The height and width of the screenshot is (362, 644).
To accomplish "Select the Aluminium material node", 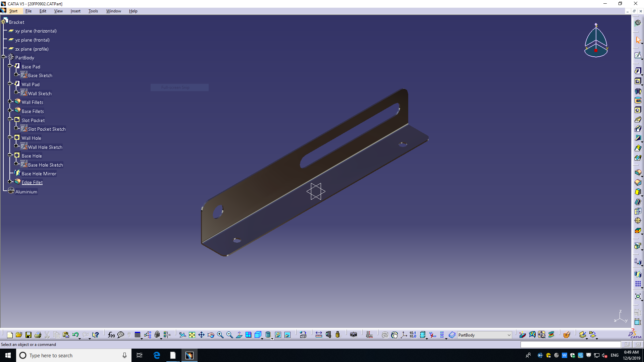I will 26,192.
